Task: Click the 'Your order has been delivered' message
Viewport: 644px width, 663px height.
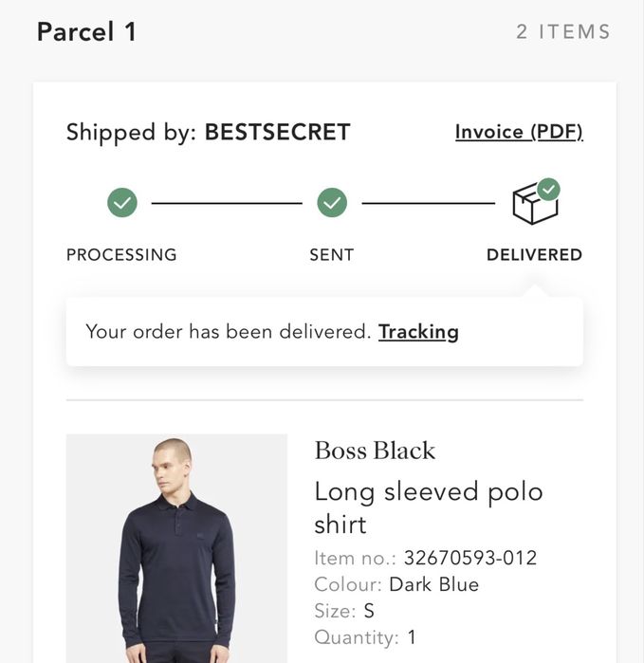Action: click(x=228, y=332)
